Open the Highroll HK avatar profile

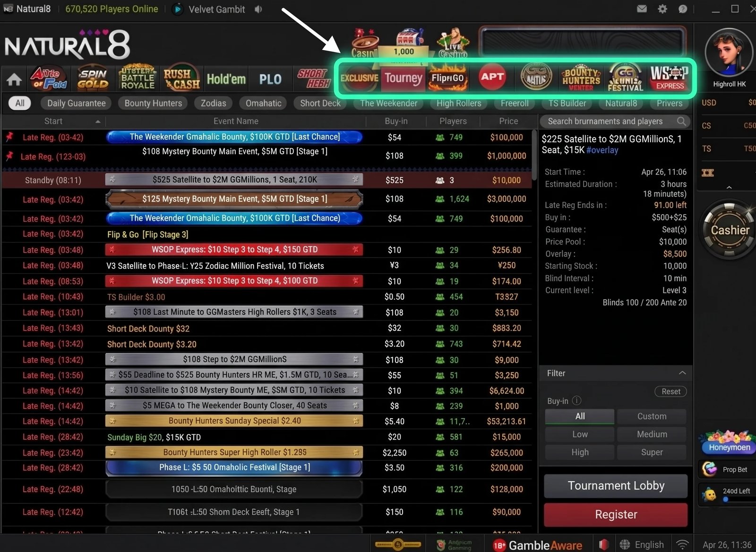coord(729,53)
